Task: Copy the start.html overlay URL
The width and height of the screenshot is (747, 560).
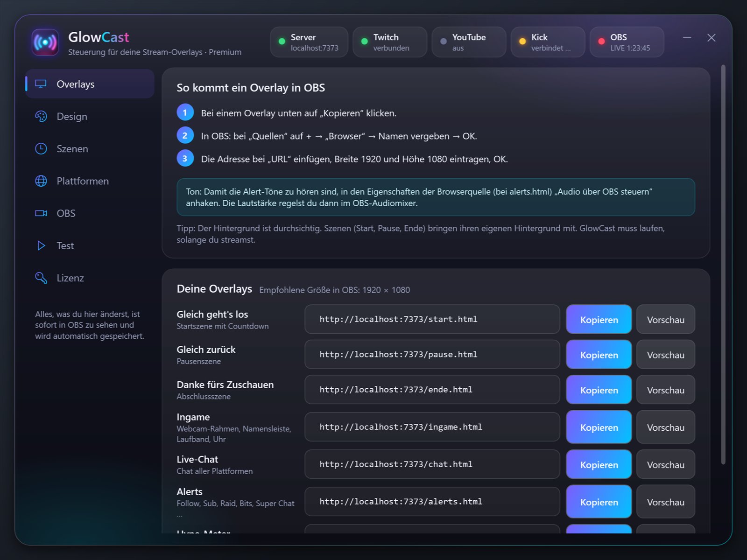Action: [x=599, y=320]
